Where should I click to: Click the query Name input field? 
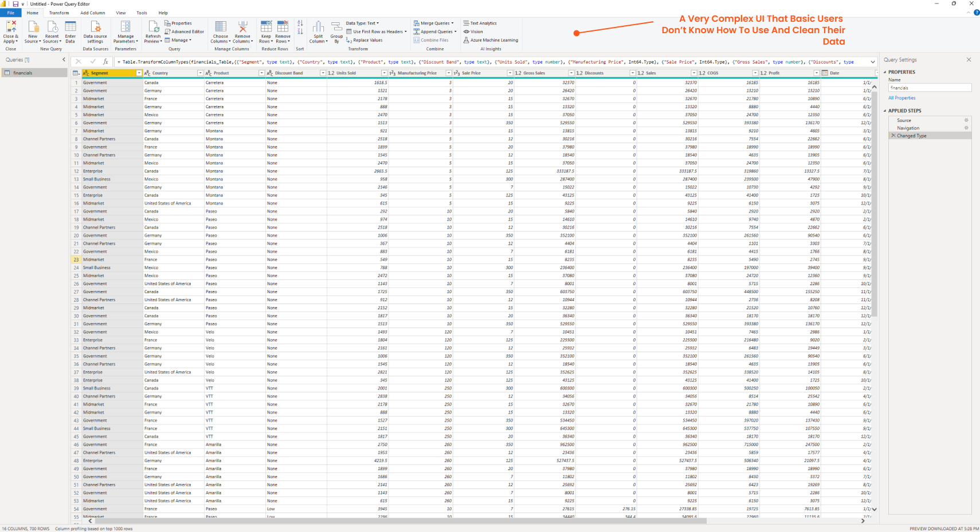929,88
